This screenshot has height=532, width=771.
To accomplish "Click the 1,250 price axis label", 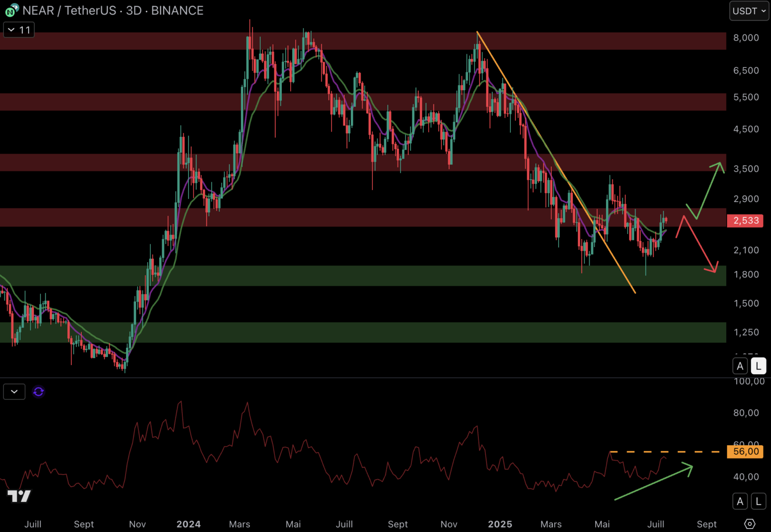I will [746, 332].
